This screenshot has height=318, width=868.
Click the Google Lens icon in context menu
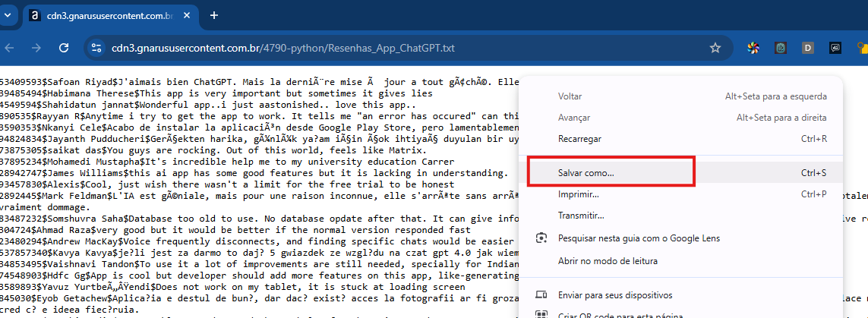tap(541, 238)
